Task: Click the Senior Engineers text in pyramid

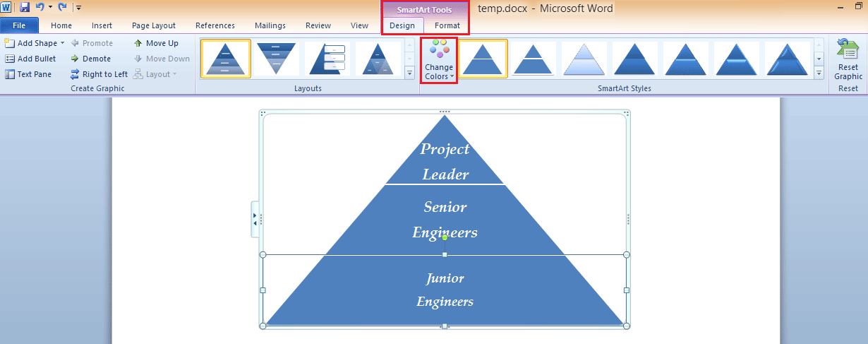Action: click(x=445, y=220)
